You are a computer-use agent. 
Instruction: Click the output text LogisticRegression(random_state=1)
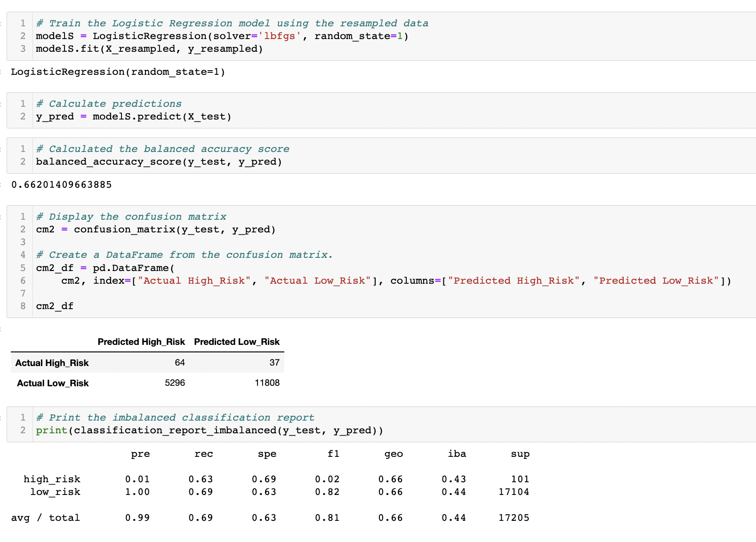tap(118, 72)
